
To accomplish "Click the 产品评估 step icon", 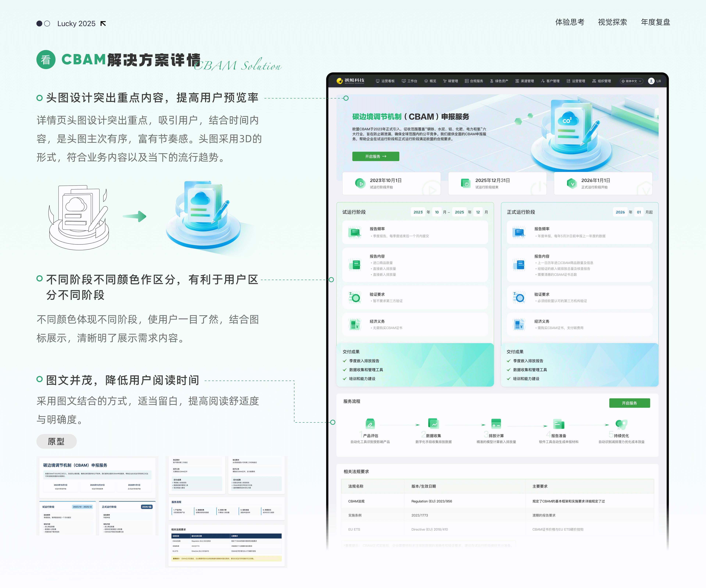I will coord(370,424).
